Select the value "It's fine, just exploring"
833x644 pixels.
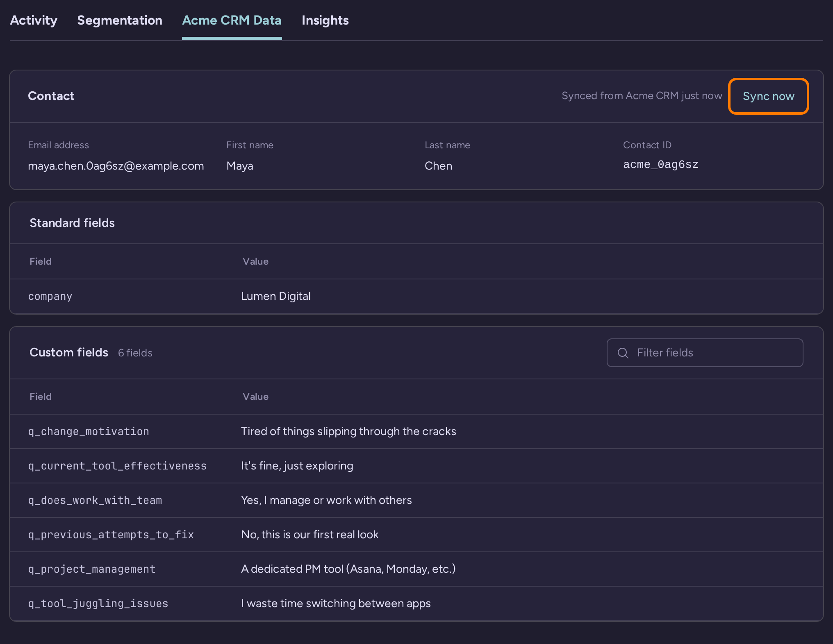(297, 466)
